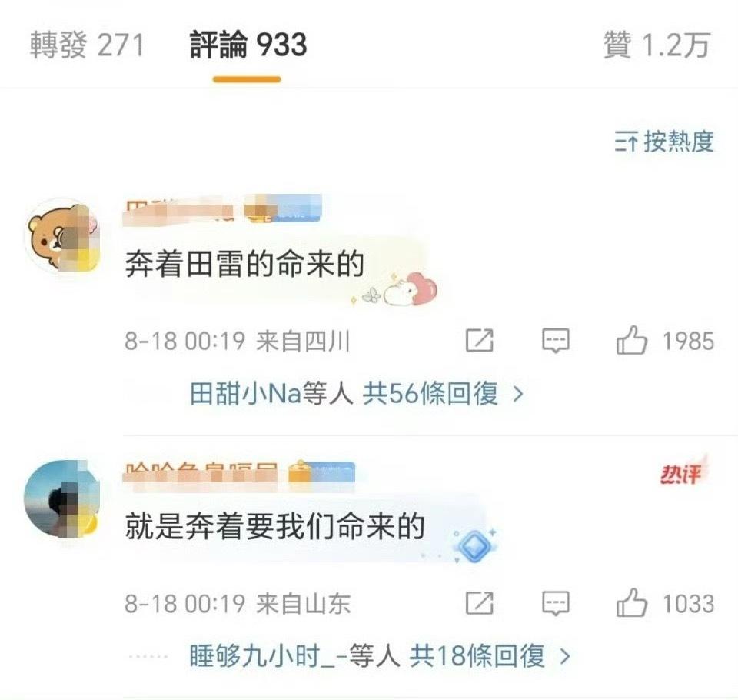Change sorting via 按熱度 option
738x700 pixels.
[679, 142]
